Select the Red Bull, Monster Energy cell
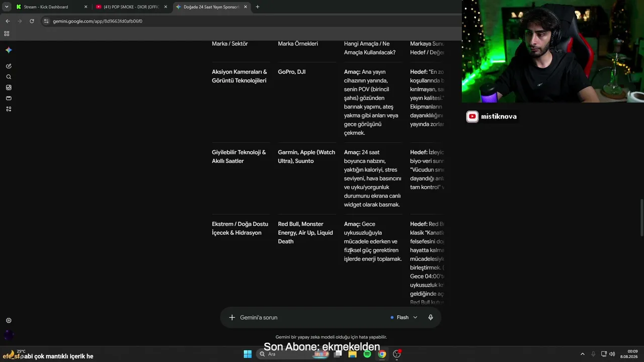The width and height of the screenshot is (644, 362). click(x=305, y=233)
